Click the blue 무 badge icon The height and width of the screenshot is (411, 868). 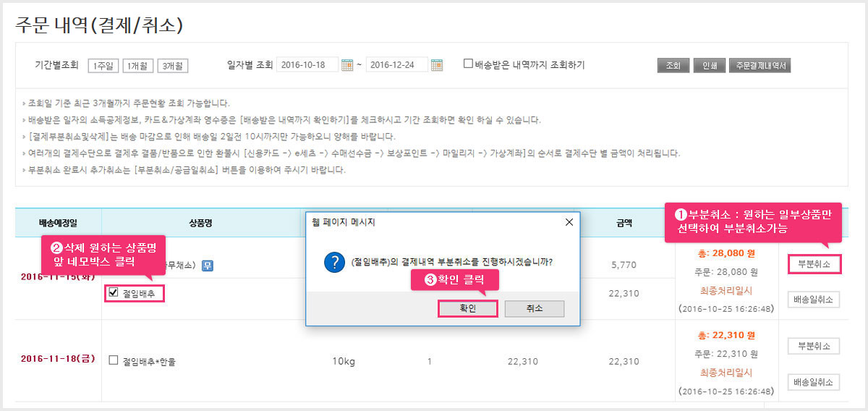(x=207, y=265)
